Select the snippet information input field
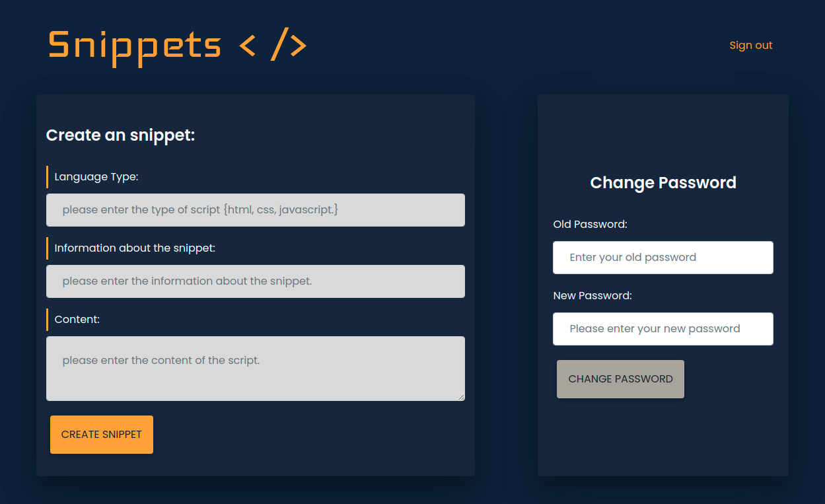 pyautogui.click(x=256, y=281)
